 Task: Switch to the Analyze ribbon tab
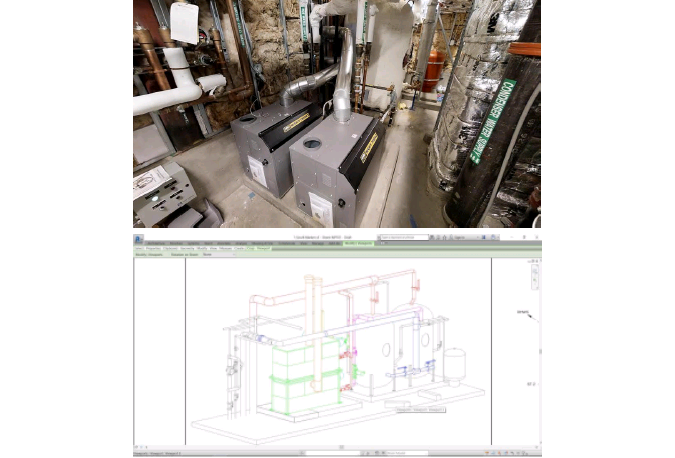click(x=241, y=243)
